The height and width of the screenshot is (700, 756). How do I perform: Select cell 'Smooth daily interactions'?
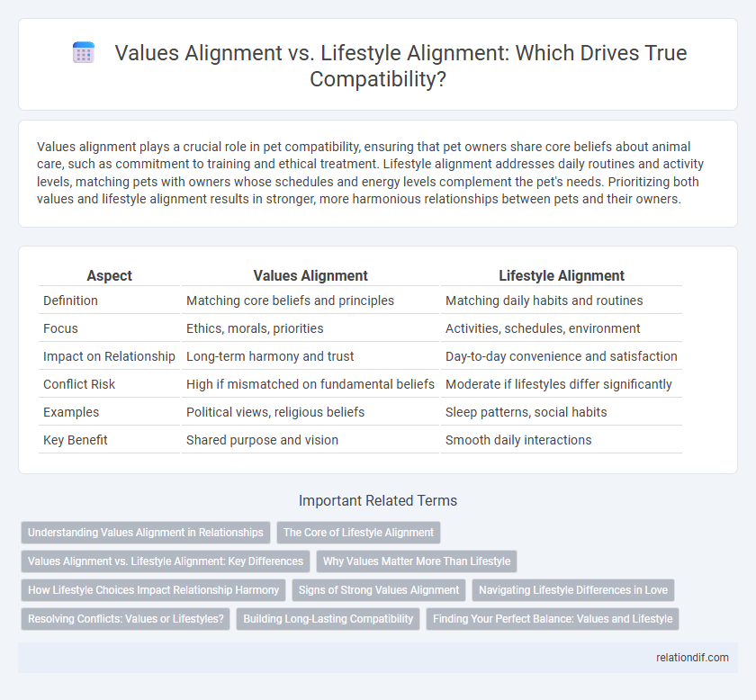(x=562, y=440)
